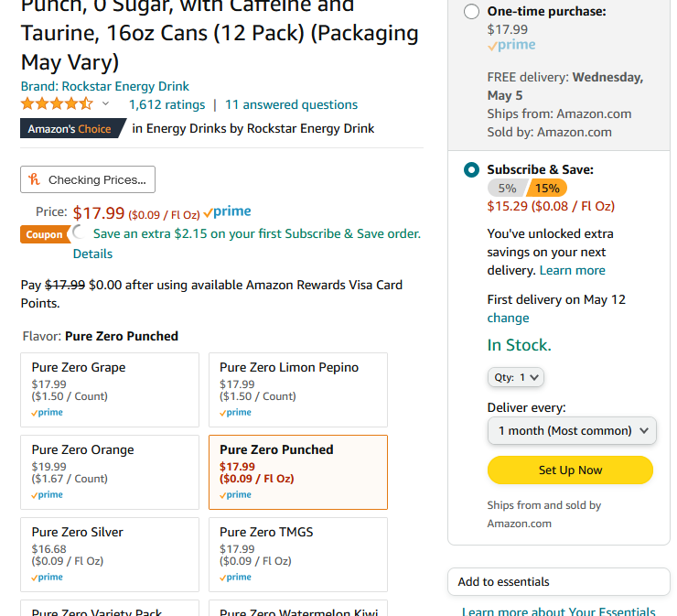Click the Amazon's Choice badge
The width and height of the screenshot is (677, 616).
tap(72, 129)
